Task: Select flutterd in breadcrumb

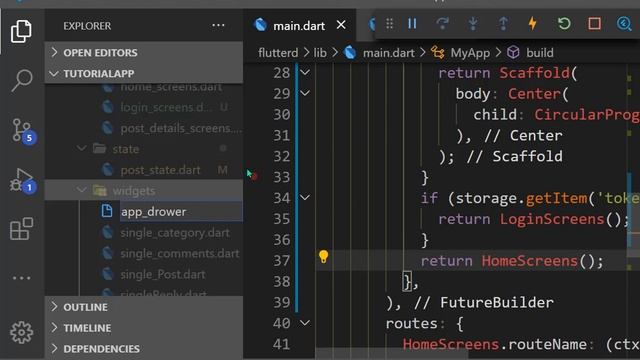Action: click(278, 53)
